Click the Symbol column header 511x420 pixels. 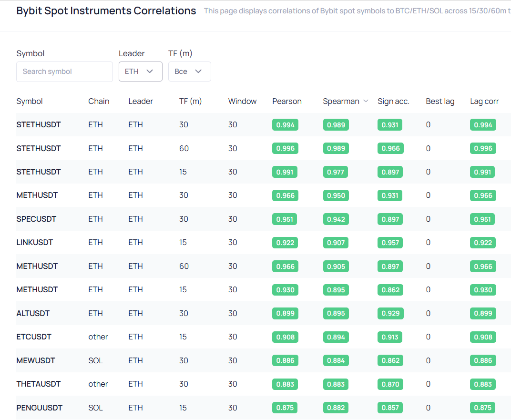tap(30, 101)
